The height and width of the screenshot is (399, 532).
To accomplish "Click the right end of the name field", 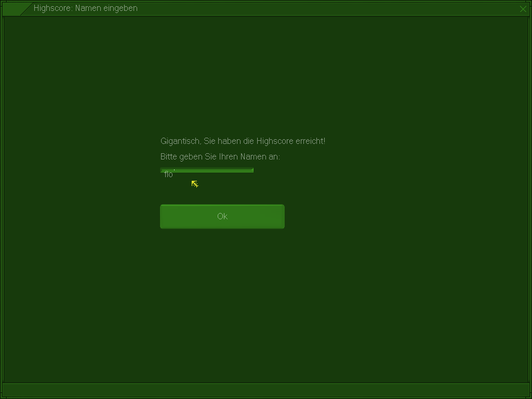I will pos(249,175).
